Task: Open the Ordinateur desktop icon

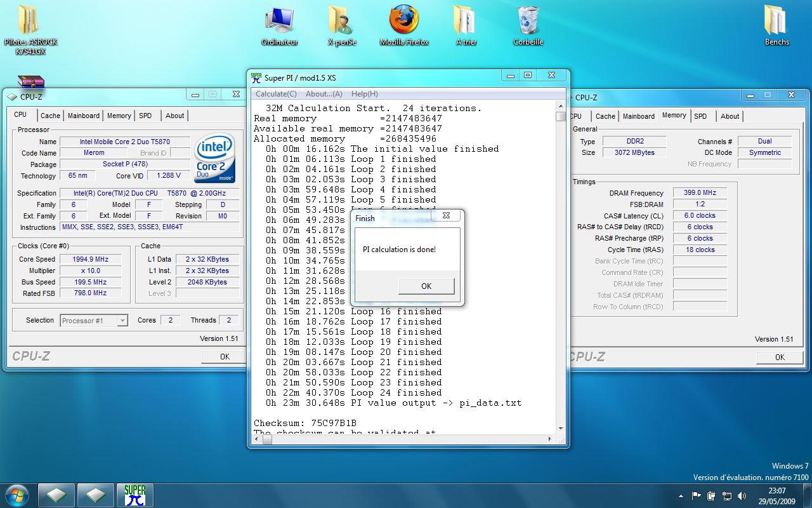Action: pos(279,27)
